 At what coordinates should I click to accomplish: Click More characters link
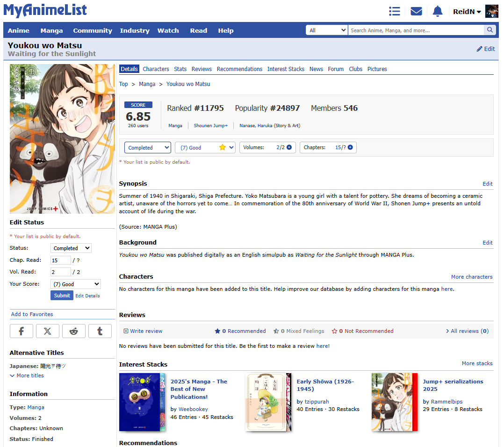[472, 277]
